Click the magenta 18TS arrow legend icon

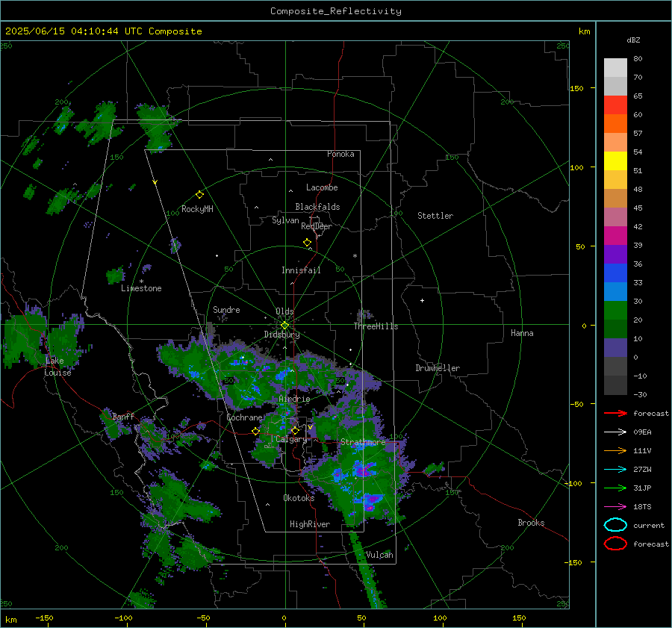pyautogui.click(x=615, y=507)
